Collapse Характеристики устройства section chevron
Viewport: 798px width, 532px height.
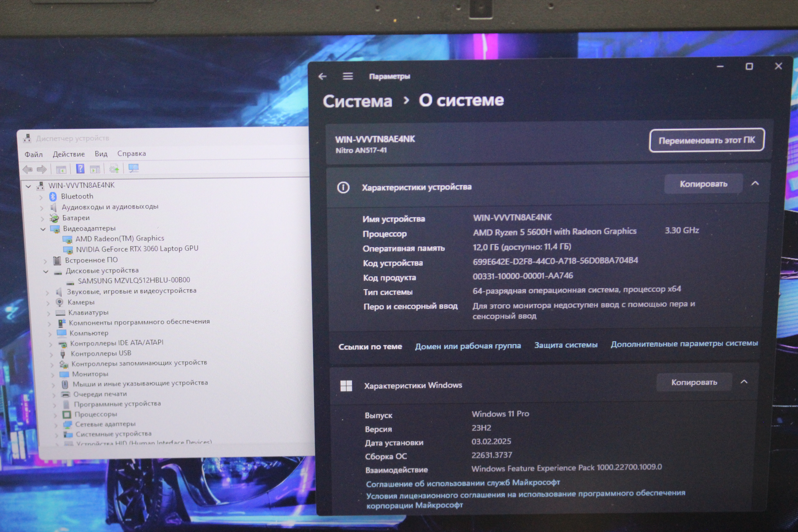click(x=755, y=183)
